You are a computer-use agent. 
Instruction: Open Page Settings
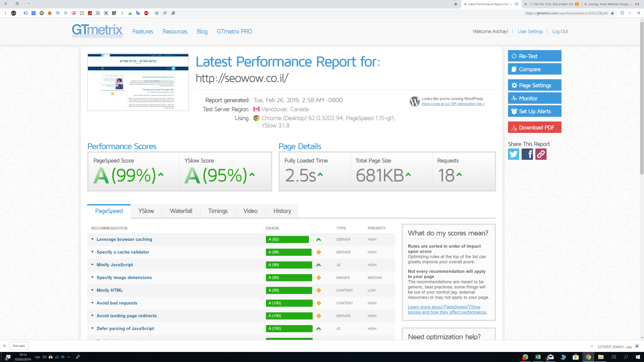(x=534, y=85)
